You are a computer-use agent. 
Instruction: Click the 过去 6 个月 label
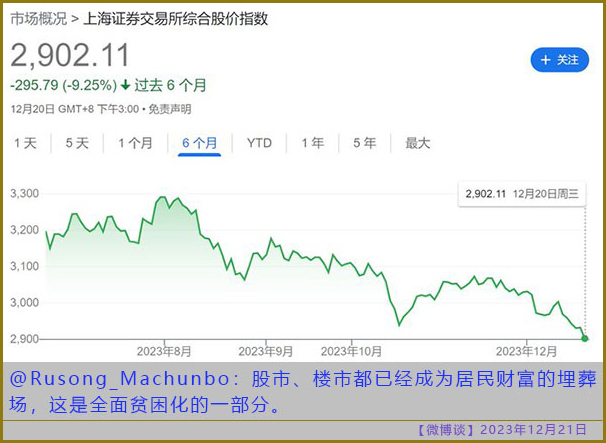click(x=170, y=85)
